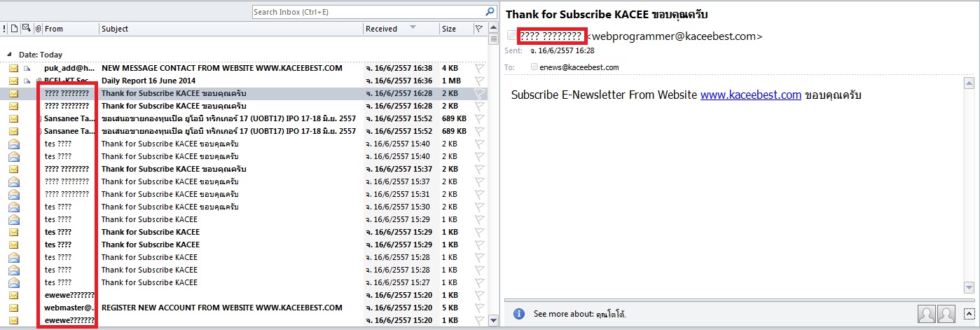Click the 1 MB size cell

click(450, 81)
